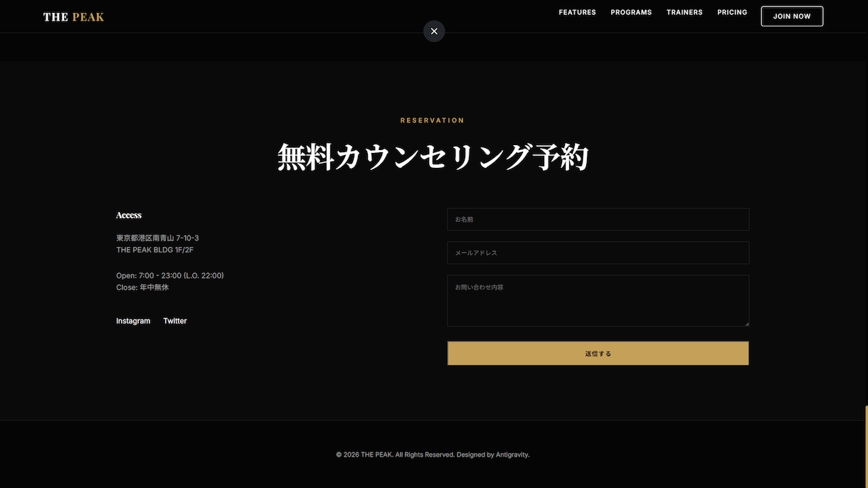Go to the PROGRAMS nav item

pyautogui.click(x=631, y=13)
